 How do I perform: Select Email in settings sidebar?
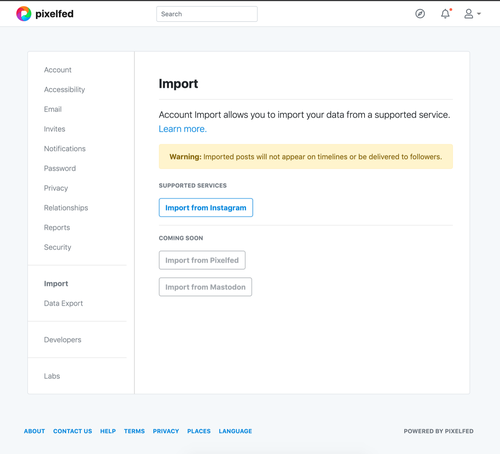pyautogui.click(x=53, y=109)
